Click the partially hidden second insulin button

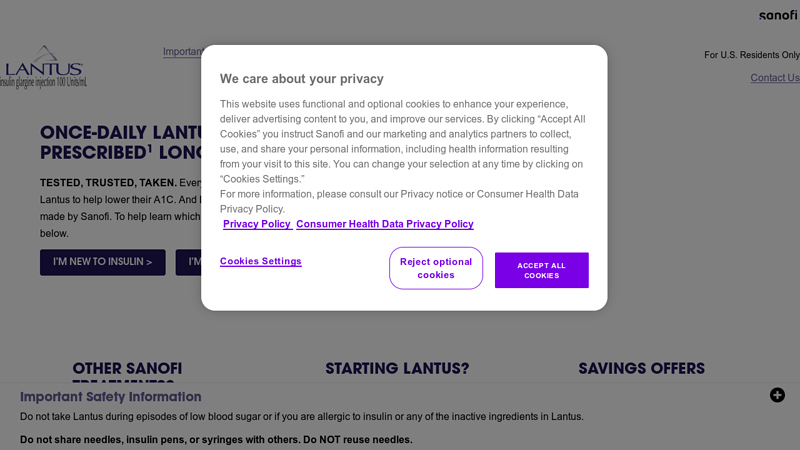click(x=188, y=262)
